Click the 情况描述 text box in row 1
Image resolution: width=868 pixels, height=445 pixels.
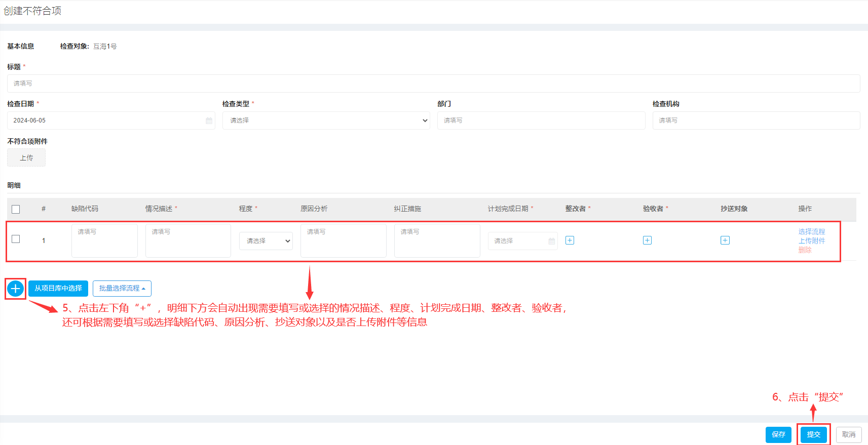tap(188, 240)
